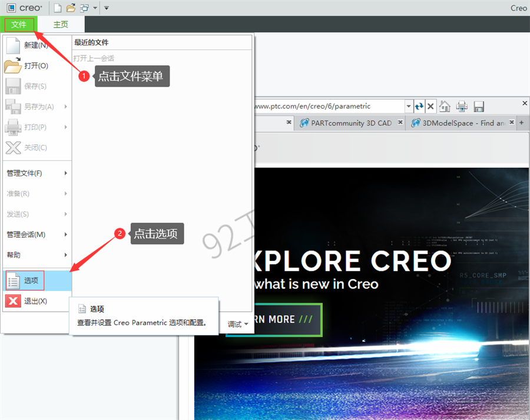Click the X icon beside 关闭
530x420 pixels.
[13, 147]
